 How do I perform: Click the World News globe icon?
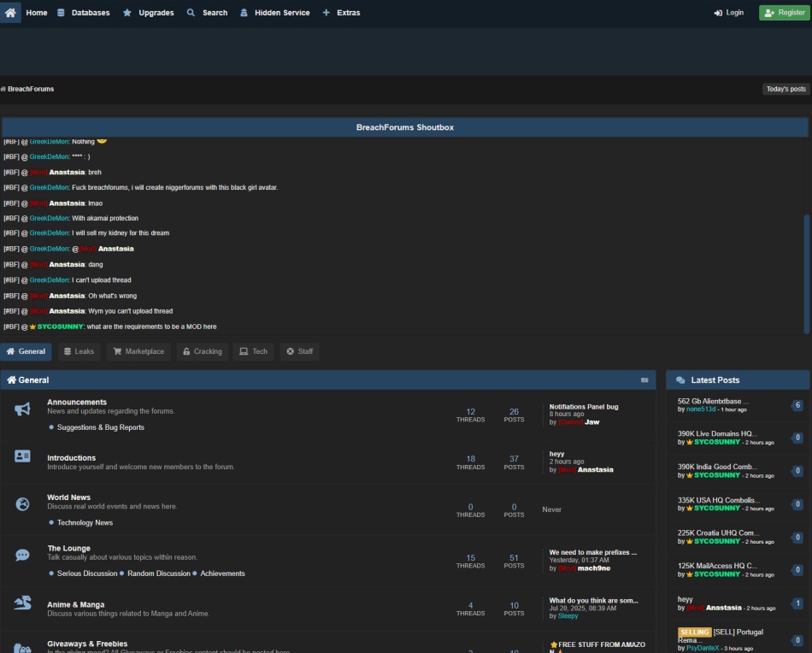pyautogui.click(x=22, y=504)
